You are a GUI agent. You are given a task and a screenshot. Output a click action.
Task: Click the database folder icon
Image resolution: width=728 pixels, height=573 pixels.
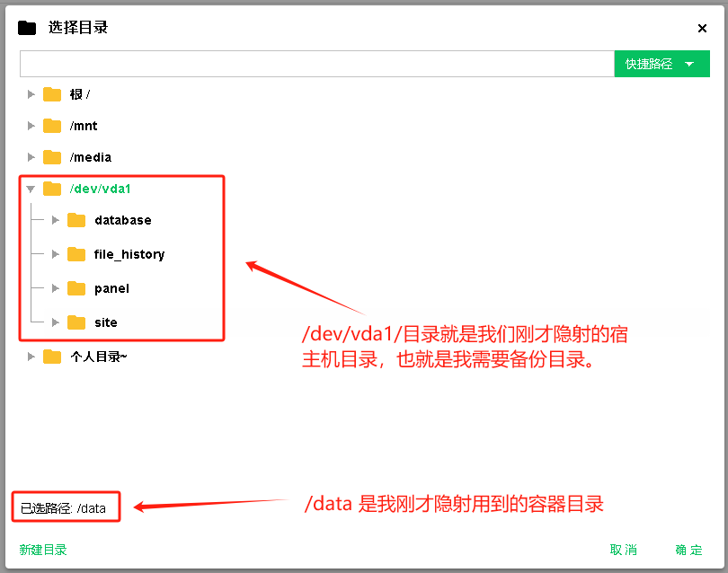pos(76,220)
